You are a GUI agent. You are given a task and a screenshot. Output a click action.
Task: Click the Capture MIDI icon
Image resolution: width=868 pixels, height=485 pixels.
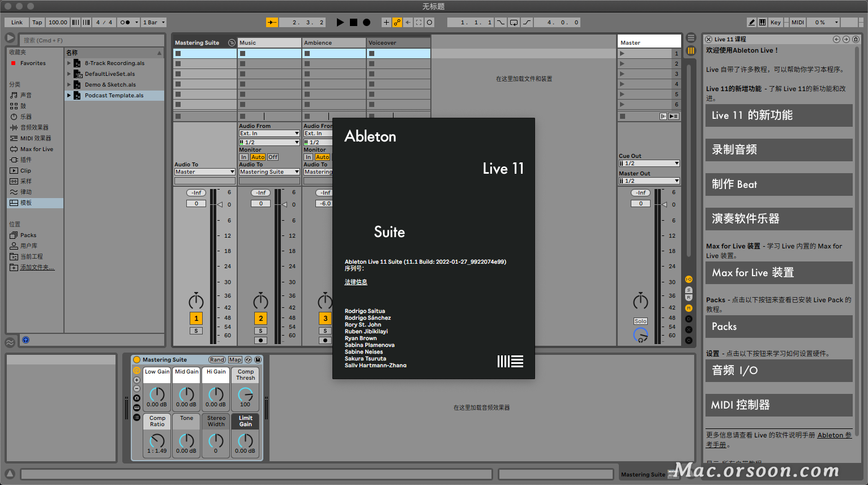pyautogui.click(x=418, y=22)
